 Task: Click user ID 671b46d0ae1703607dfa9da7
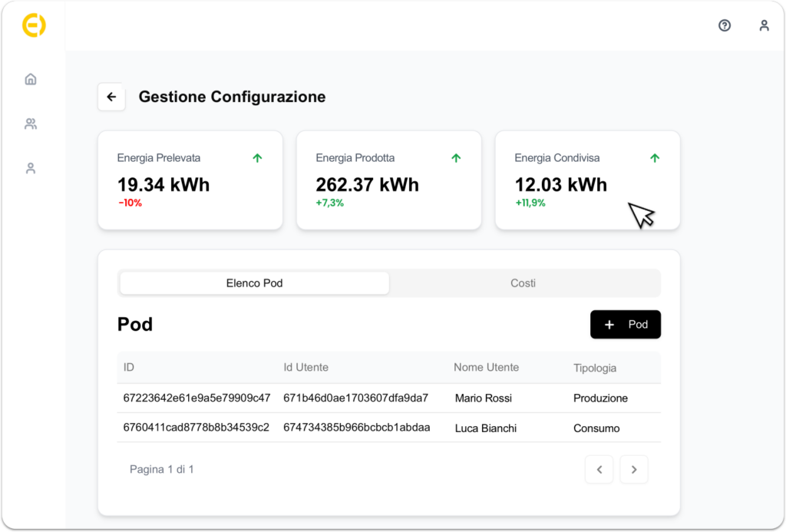click(x=356, y=398)
